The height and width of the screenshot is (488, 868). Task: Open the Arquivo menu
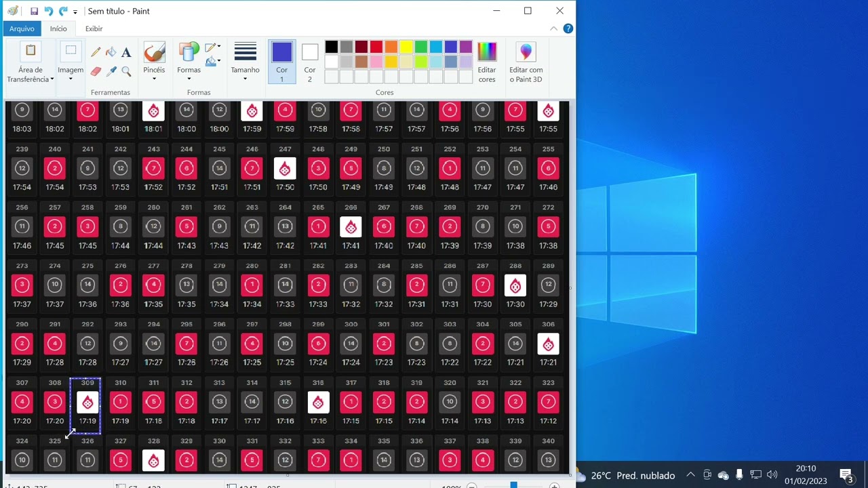[x=22, y=28]
